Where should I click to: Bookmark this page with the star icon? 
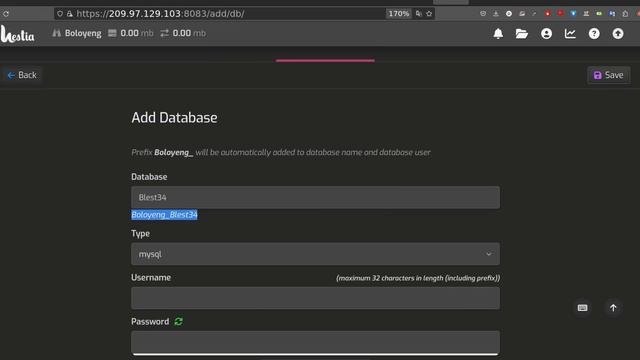[429, 13]
